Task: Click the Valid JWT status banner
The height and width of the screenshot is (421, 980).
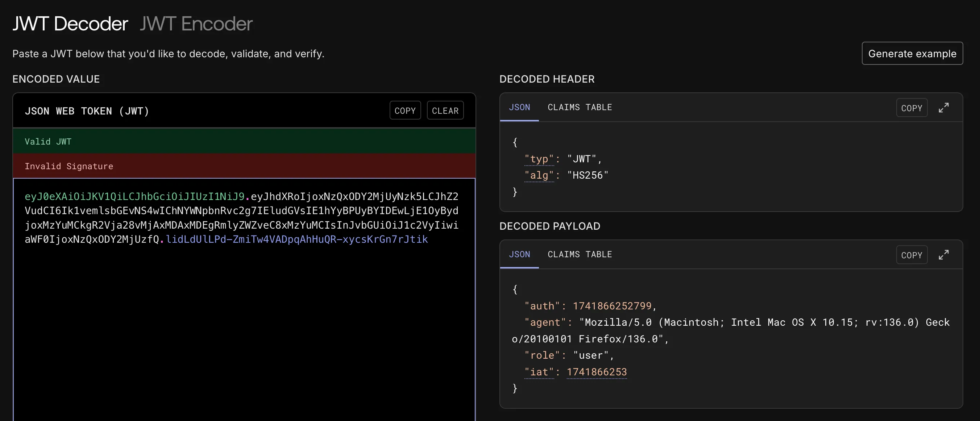Action: pyautogui.click(x=244, y=141)
